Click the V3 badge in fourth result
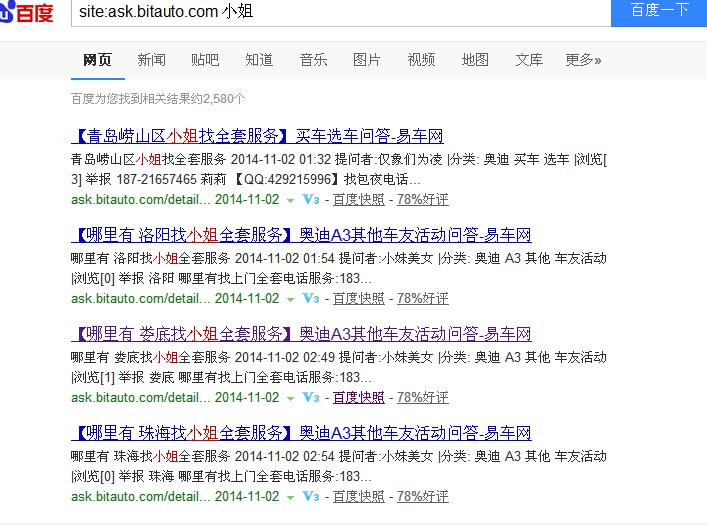The image size is (707, 525). tap(311, 496)
